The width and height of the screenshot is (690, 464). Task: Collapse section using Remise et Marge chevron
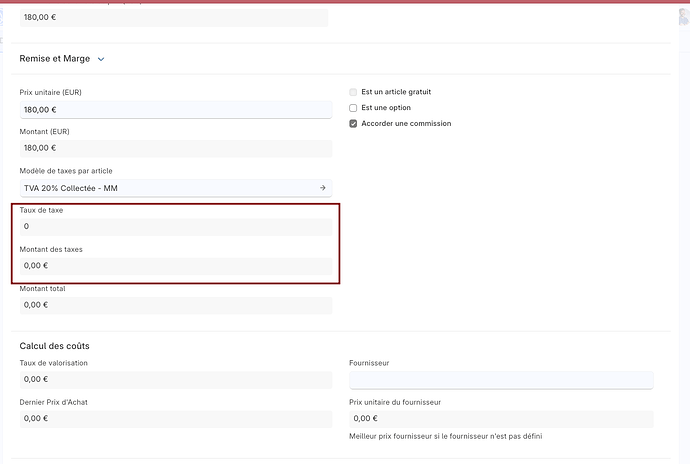[101, 59]
